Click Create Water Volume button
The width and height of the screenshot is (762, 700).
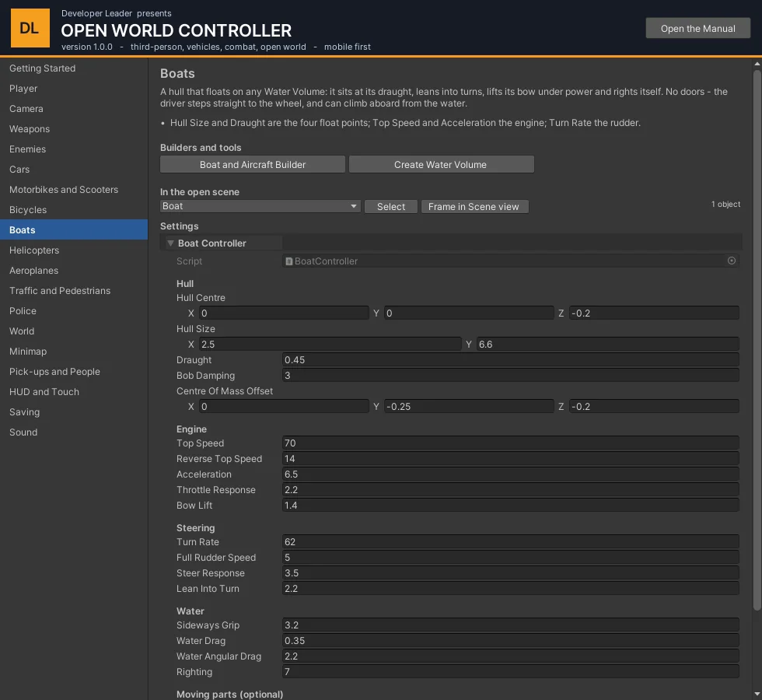(442, 164)
